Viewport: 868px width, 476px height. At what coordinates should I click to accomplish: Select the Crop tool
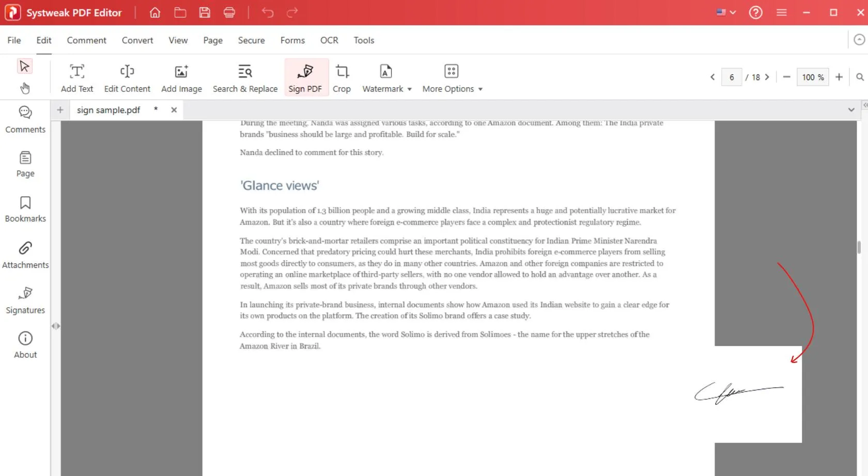click(342, 78)
